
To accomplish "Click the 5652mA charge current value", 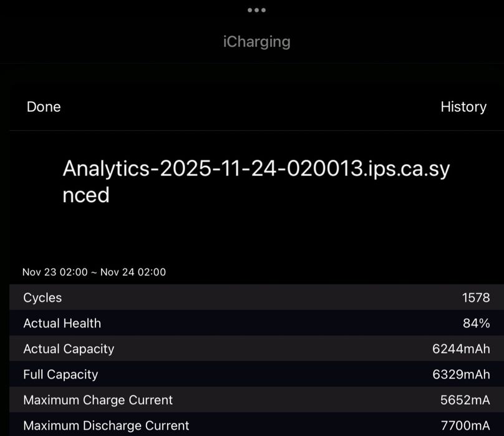I will 465,400.
